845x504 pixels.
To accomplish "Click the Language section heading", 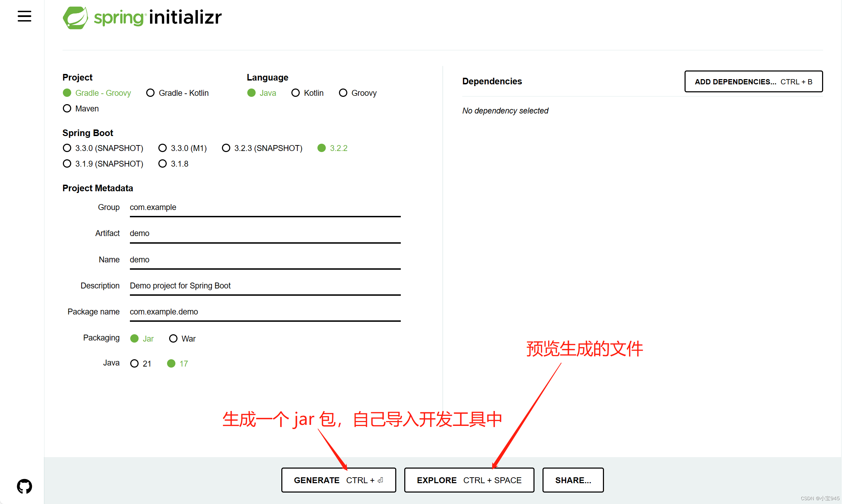I will click(267, 77).
